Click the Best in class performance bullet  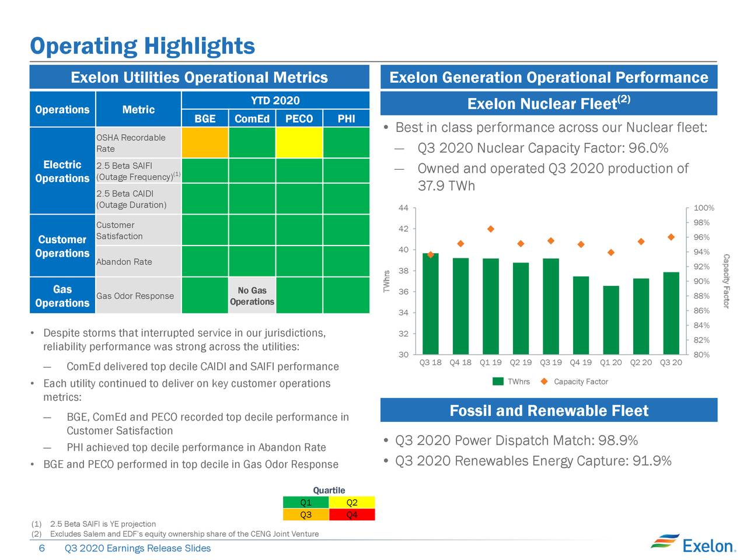tap(551, 128)
